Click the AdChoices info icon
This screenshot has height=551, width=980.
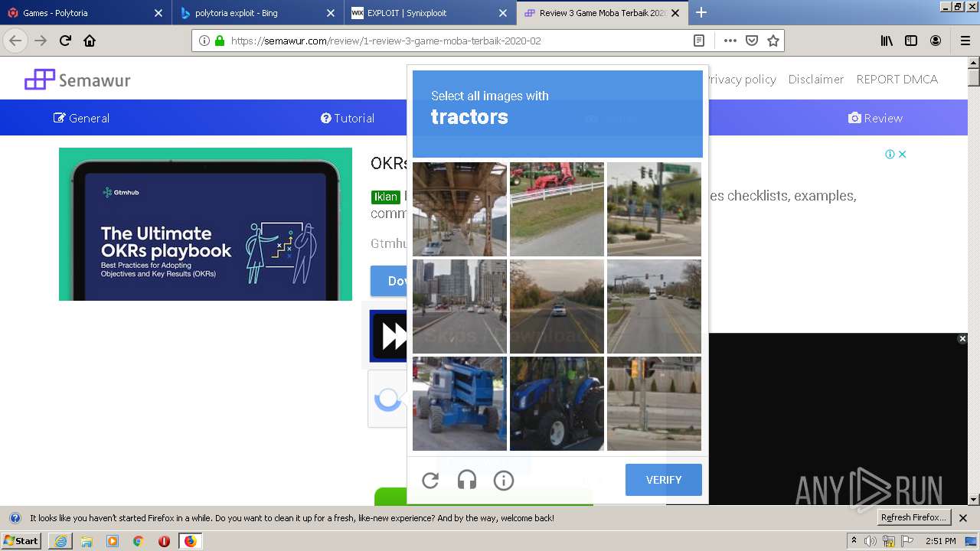tap(890, 154)
